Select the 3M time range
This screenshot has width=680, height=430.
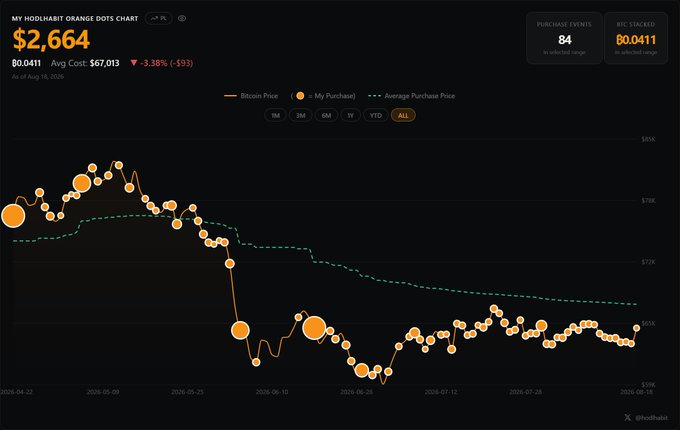click(x=301, y=115)
